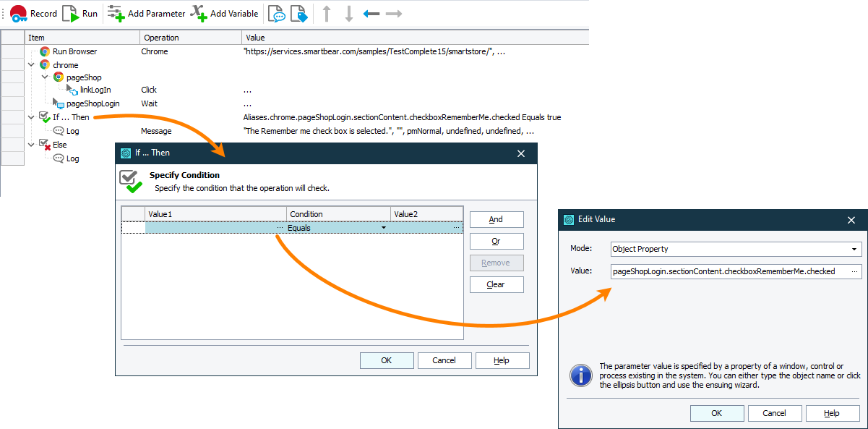Move the selected operation down
Image resolution: width=868 pixels, height=429 pixels.
pos(349,13)
